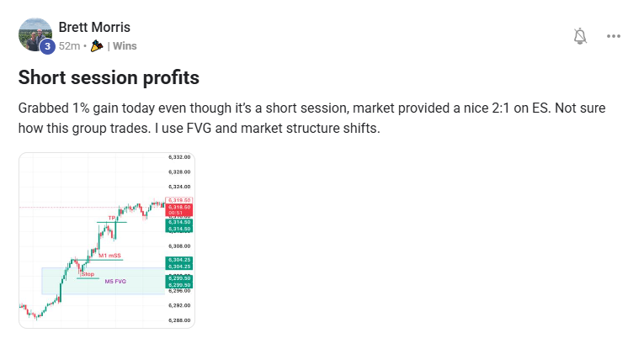644x338 pixels.
Task: Click the 52m post timestamp
Action: click(x=69, y=46)
